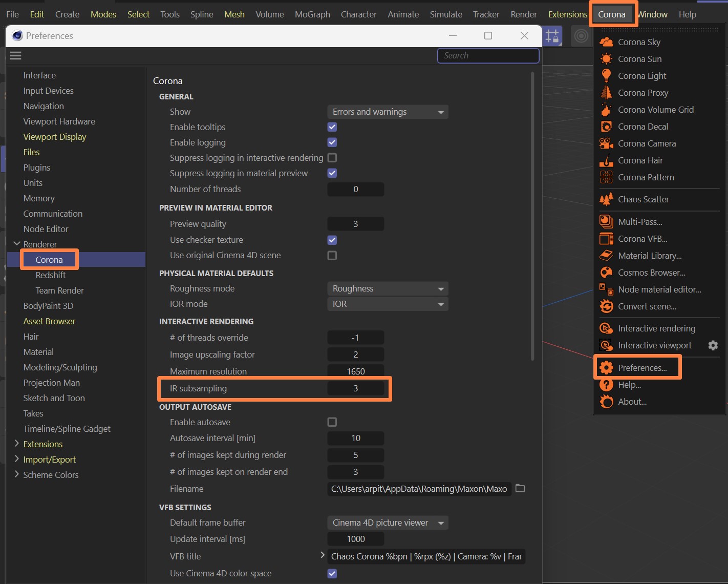Click the Help question mark icon
The width and height of the screenshot is (728, 584).
(x=606, y=385)
